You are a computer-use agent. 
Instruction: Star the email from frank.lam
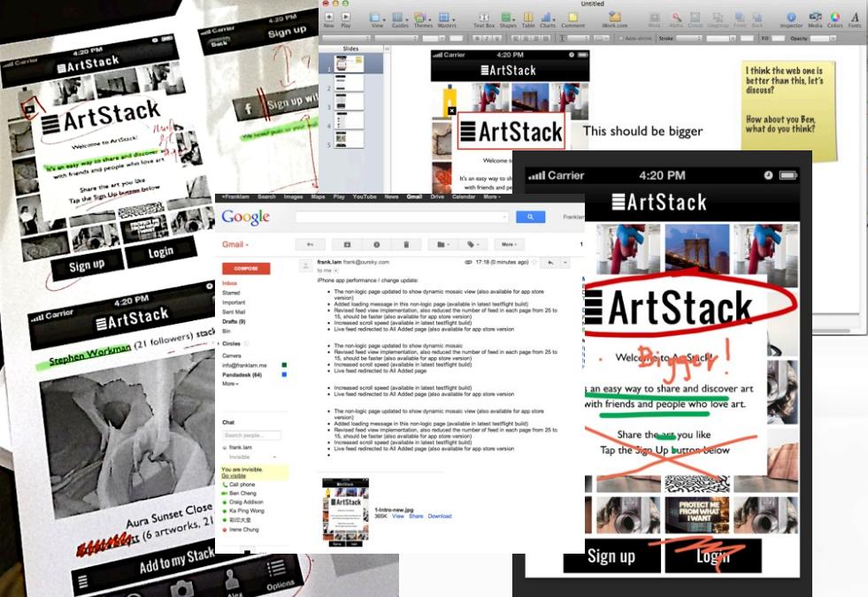coord(534,263)
